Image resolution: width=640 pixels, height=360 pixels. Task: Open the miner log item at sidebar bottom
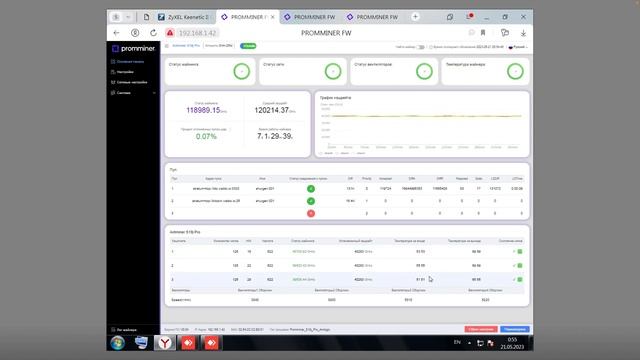point(124,330)
